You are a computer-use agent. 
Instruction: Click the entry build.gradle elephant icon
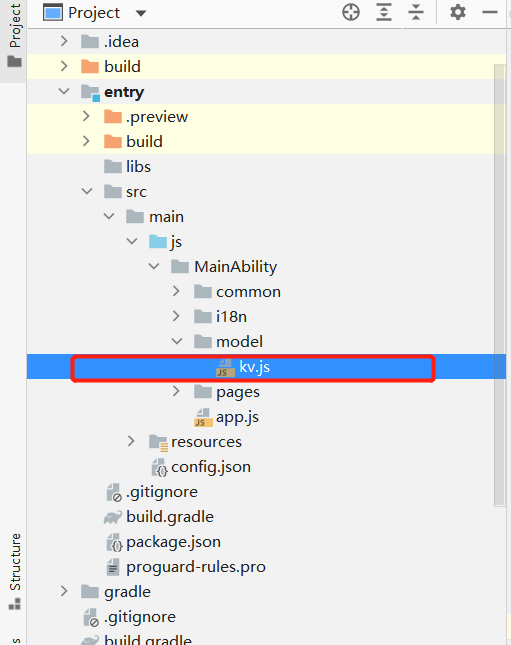113,517
